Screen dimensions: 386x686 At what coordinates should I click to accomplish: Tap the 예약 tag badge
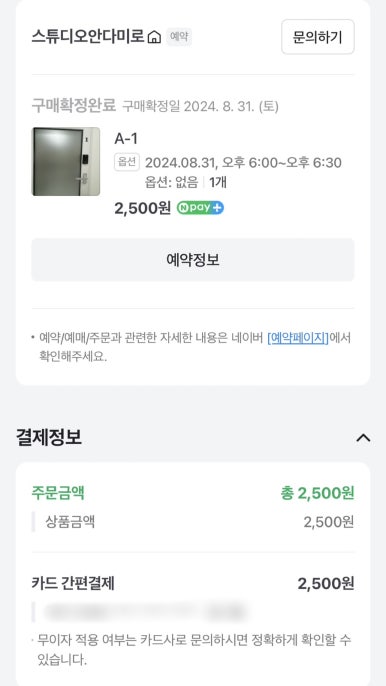pyautogui.click(x=179, y=37)
